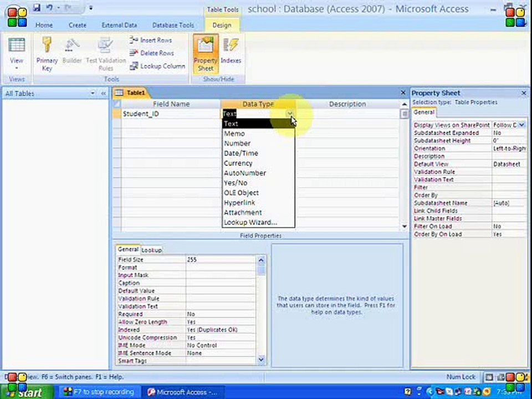The height and width of the screenshot is (399, 532).
Task: Click the Student_ID field name cell
Action: [x=171, y=114]
